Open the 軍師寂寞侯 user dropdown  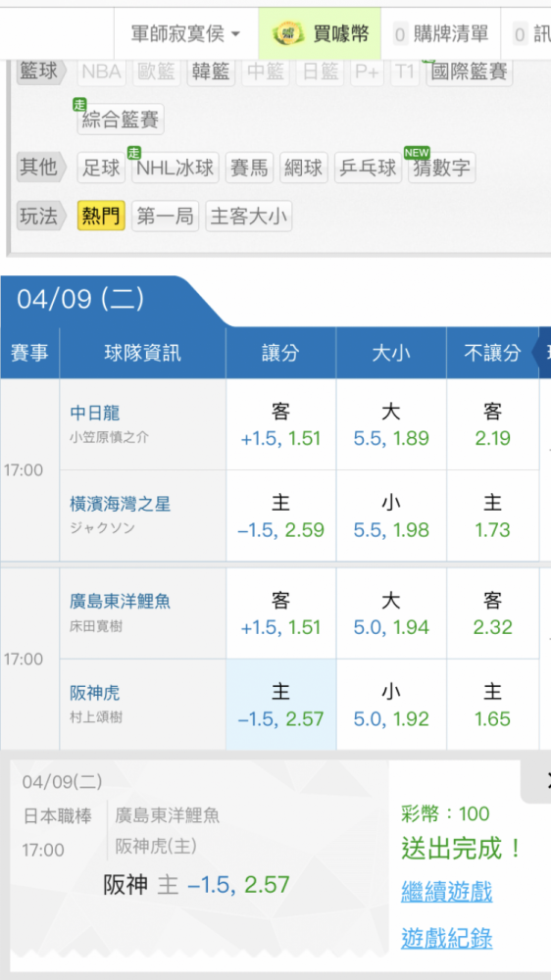tap(185, 33)
